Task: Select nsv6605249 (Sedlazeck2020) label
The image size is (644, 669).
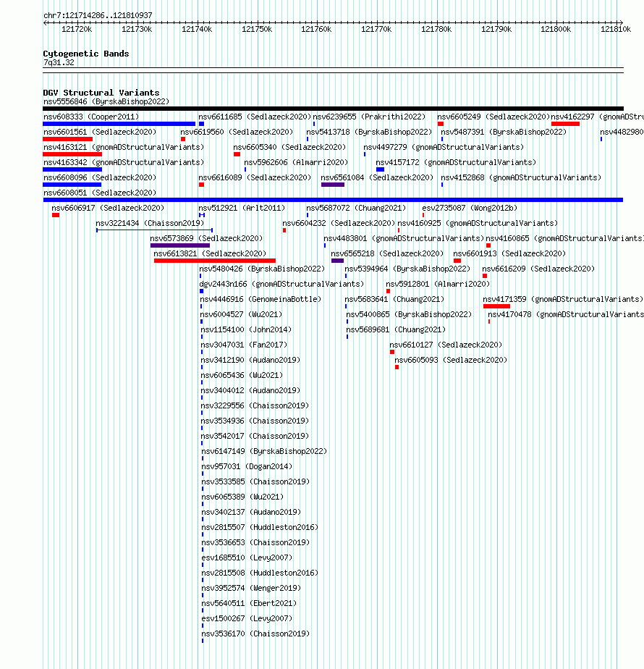Action: (493, 117)
